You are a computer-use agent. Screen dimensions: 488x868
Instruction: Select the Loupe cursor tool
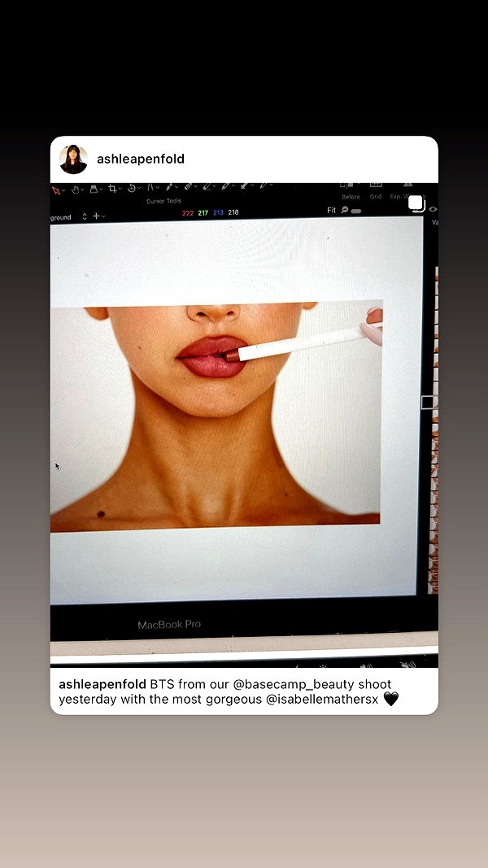pyautogui.click(x=94, y=189)
